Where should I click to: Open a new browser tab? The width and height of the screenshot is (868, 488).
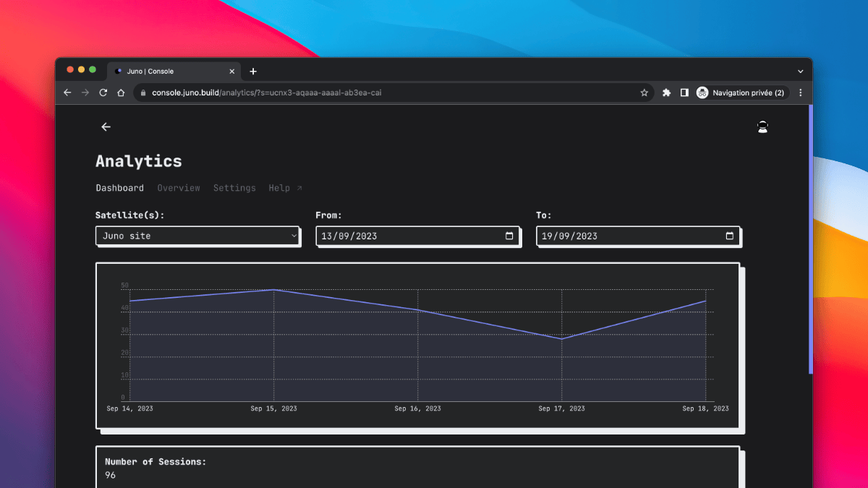(x=253, y=72)
